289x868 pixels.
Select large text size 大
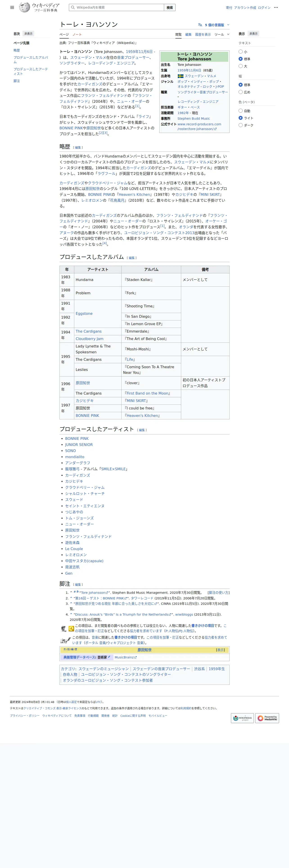pyautogui.click(x=241, y=66)
